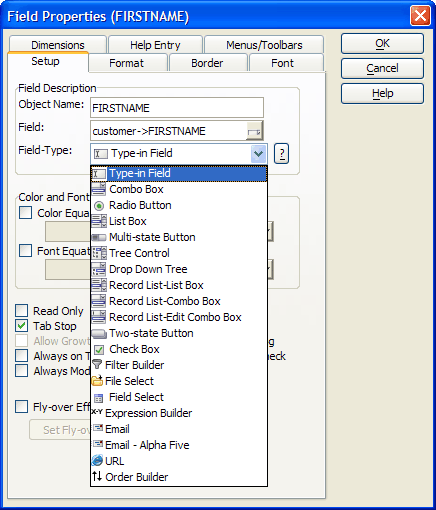Open the Menus/Toolbars tab
Viewport: 436px width, 510px height.
coord(264,45)
